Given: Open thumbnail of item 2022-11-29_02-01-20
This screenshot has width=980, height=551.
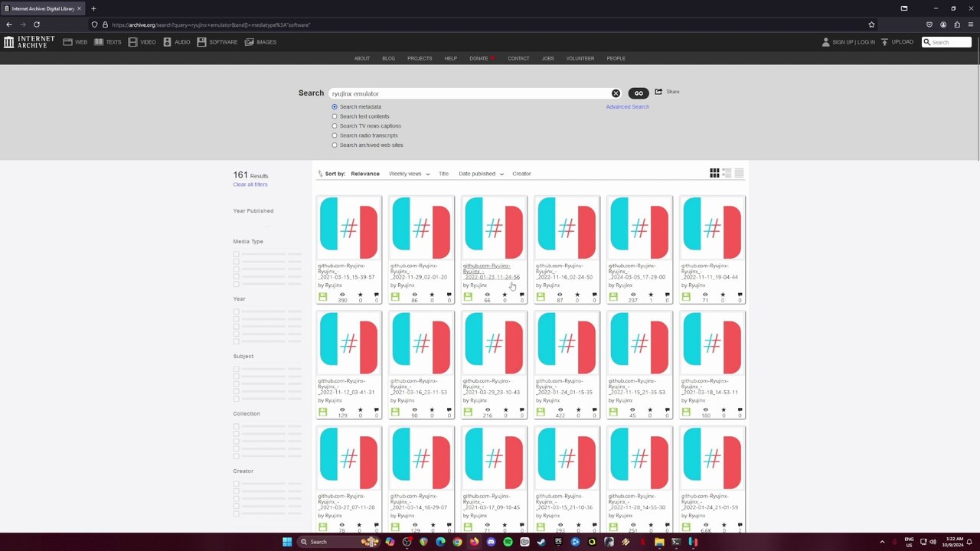Looking at the screenshot, I should click(x=422, y=227).
